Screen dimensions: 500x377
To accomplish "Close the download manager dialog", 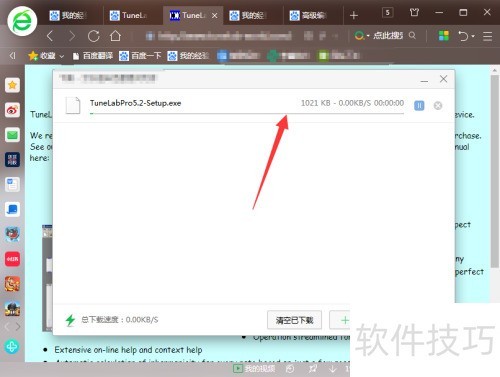I will 443,79.
